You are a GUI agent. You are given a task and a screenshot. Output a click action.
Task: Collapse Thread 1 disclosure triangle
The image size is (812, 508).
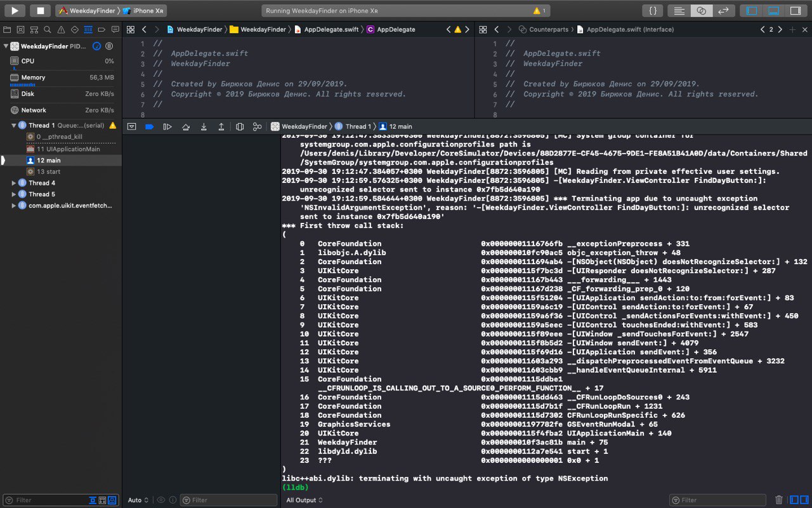(14, 126)
